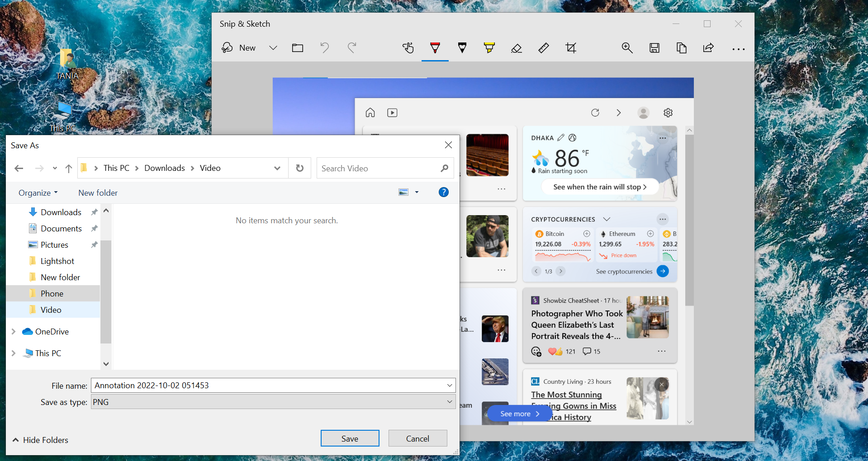
Task: Click This PC in the address path
Action: click(116, 168)
